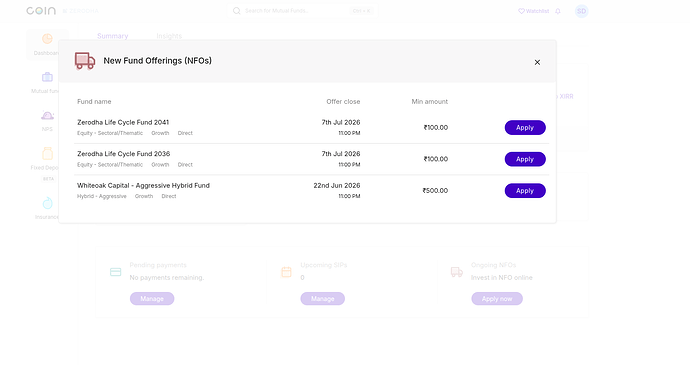Focus the Search for Mutual Funds field

[x=302, y=11]
